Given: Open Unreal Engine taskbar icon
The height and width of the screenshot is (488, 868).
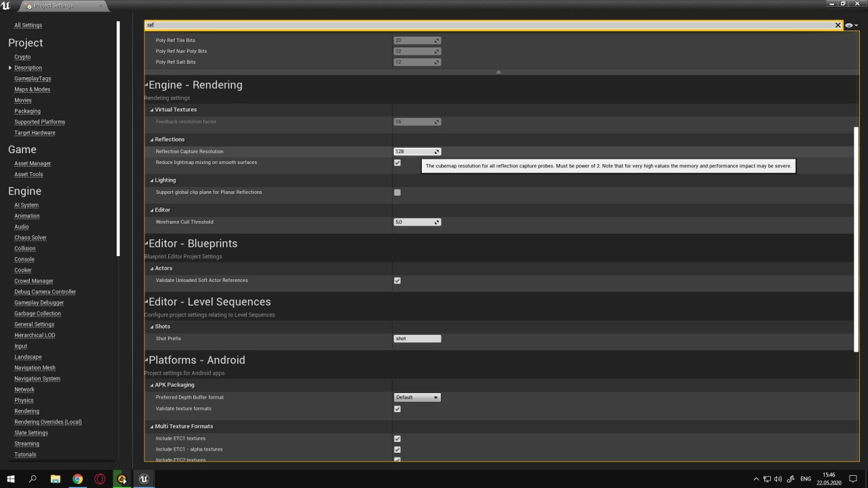Looking at the screenshot, I should (144, 479).
